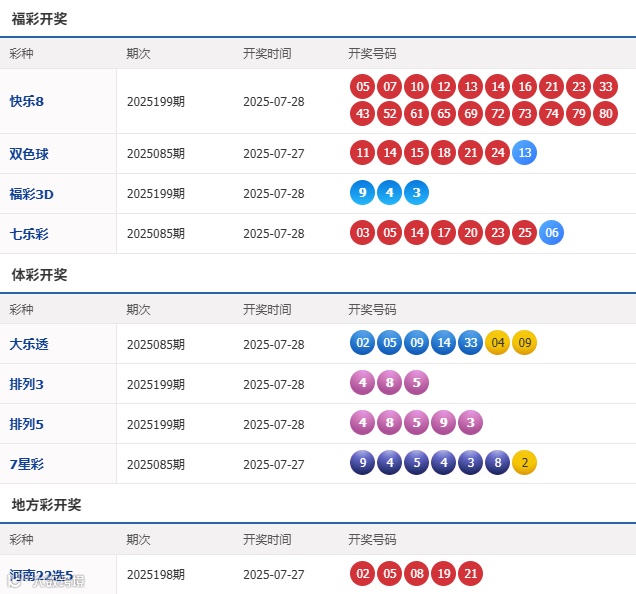Click red ball 80 in 快乐8 row
636x594 pixels.
[x=606, y=113]
